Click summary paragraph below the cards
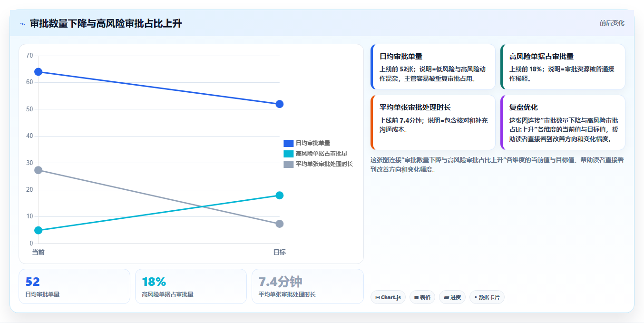The image size is (644, 323). [x=497, y=165]
